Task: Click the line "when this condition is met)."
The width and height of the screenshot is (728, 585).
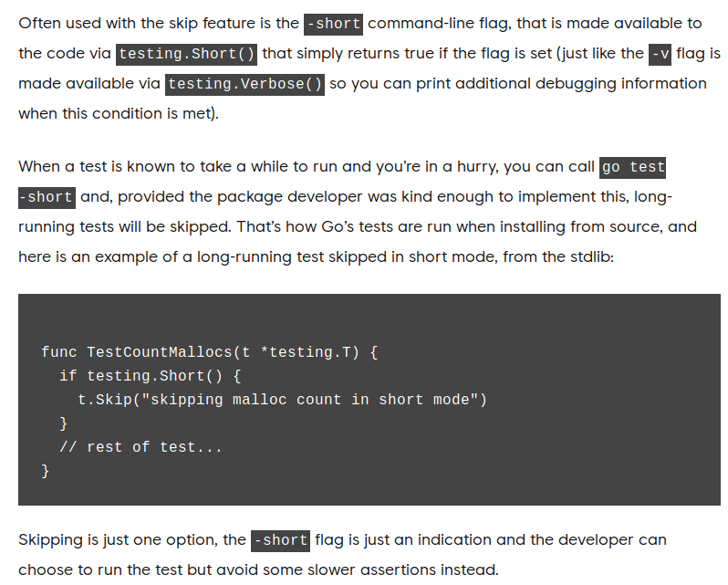Action: click(119, 114)
